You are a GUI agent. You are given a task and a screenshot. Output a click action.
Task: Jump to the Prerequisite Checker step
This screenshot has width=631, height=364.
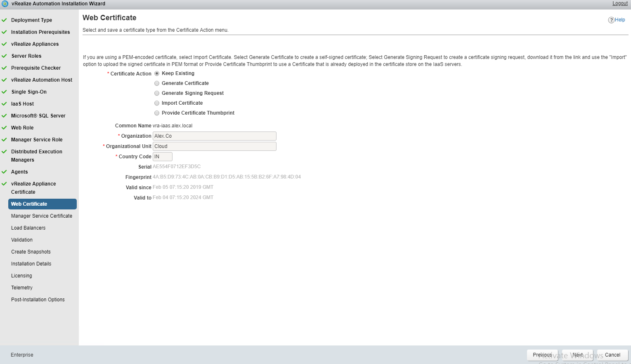(x=36, y=68)
